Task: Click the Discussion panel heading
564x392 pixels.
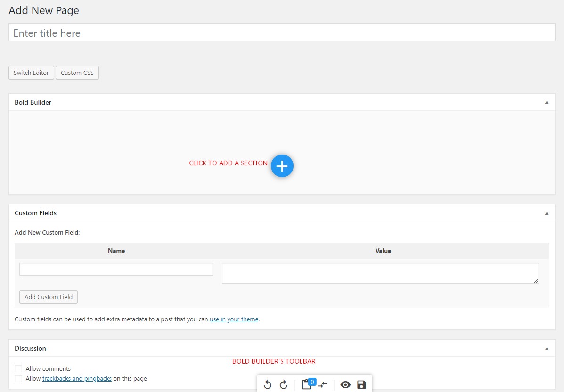Action: coord(30,348)
